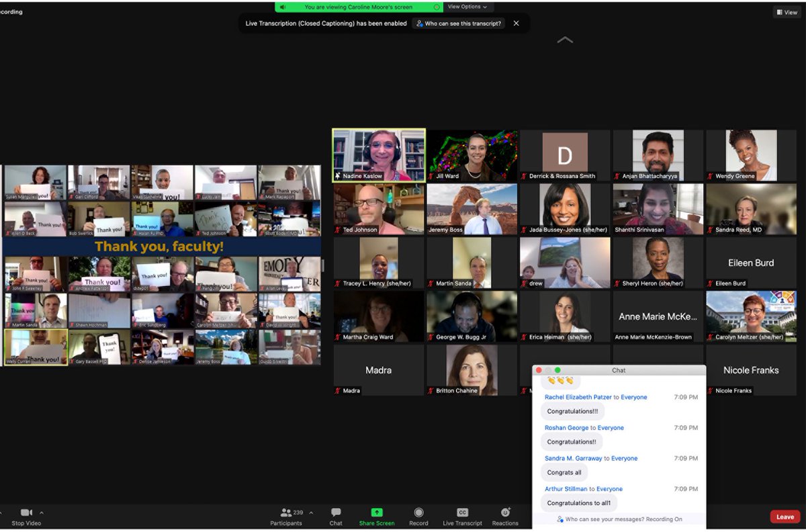Click the green Share Screen icon
Image resolution: width=806 pixels, height=532 pixels.
pos(377,513)
